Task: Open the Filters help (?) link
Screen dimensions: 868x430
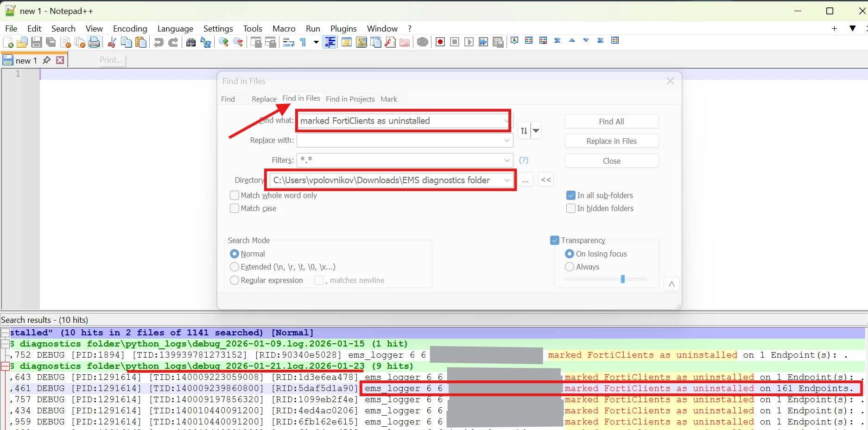Action: point(524,160)
